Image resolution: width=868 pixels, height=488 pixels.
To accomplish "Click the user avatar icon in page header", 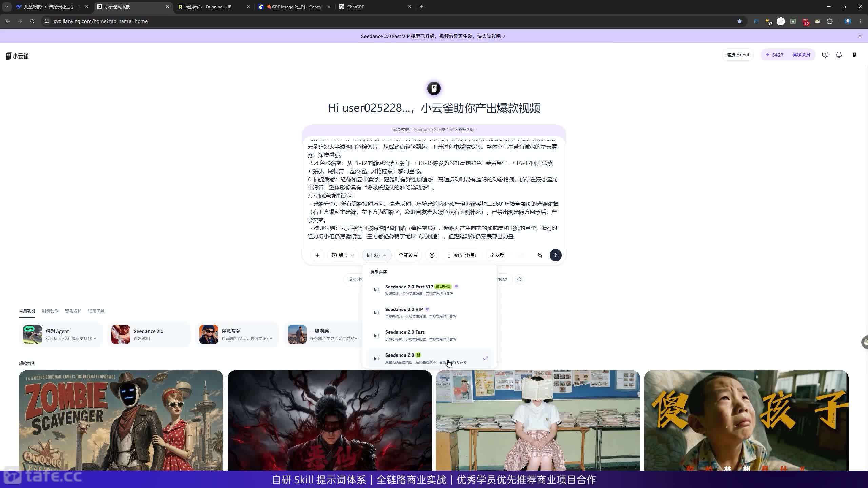I will (854, 55).
